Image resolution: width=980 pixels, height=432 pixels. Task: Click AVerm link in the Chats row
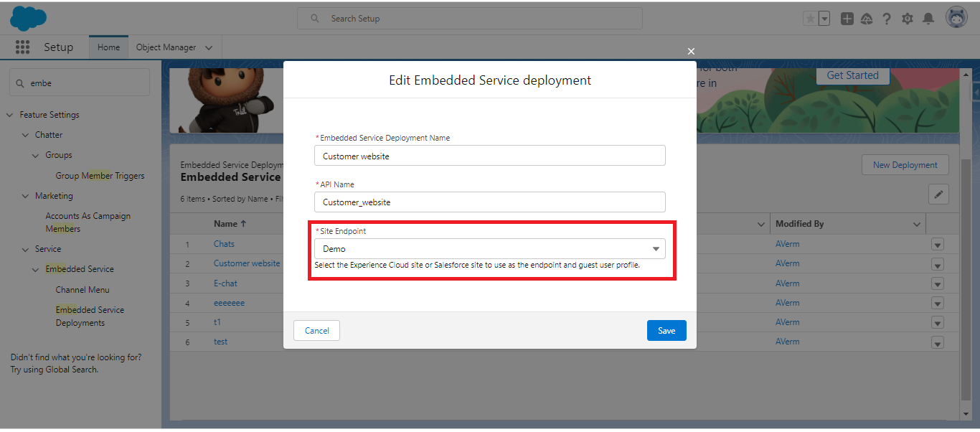click(787, 244)
